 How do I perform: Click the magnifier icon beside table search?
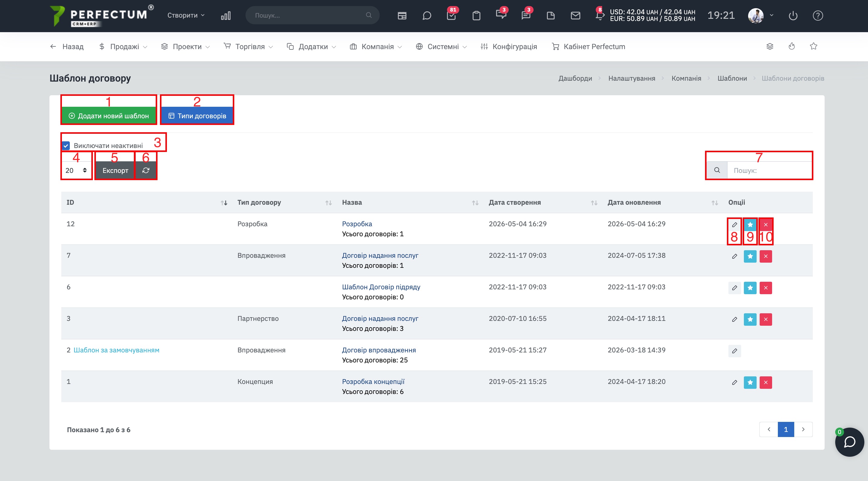tap(717, 170)
